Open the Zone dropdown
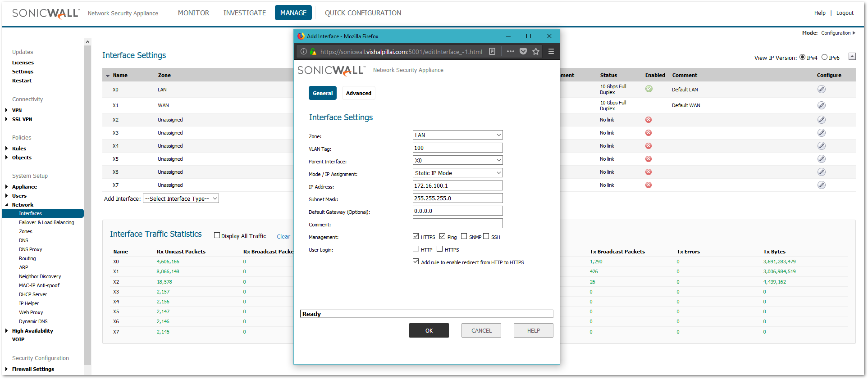The image size is (868, 379). point(457,135)
